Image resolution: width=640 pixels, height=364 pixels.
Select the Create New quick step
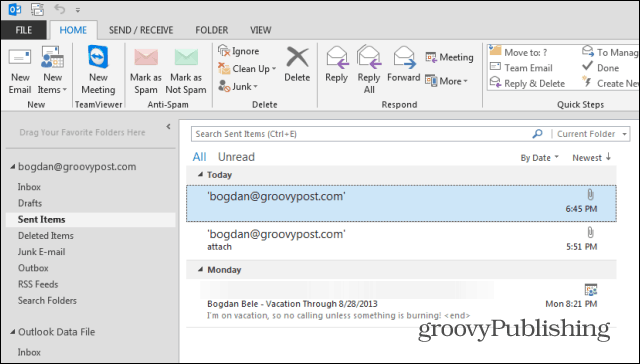click(x=610, y=83)
